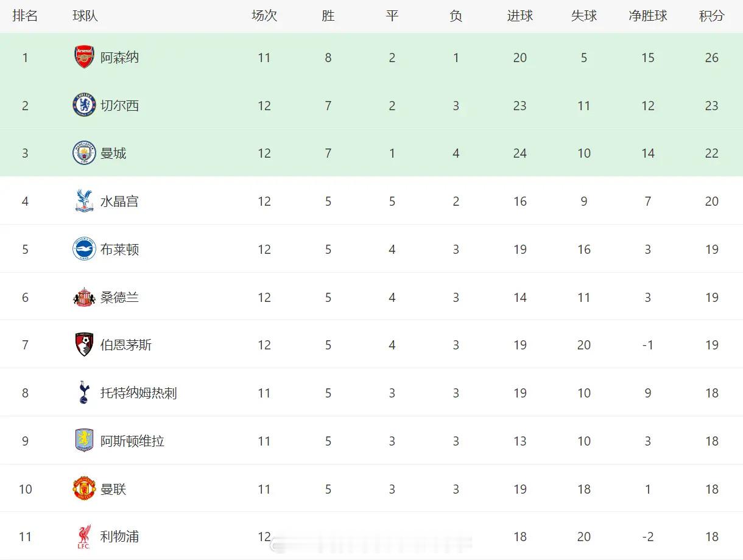Click the 排名 header cell

(25, 16)
